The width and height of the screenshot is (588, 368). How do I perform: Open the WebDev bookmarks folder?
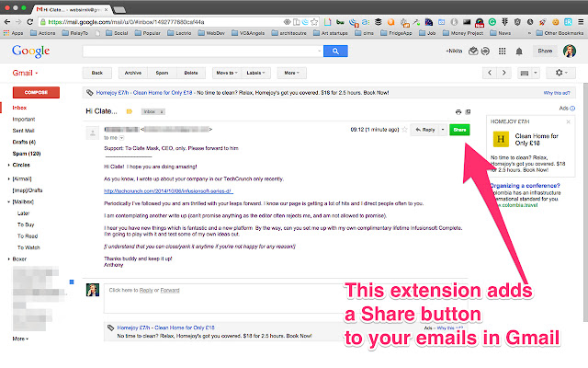(211, 33)
